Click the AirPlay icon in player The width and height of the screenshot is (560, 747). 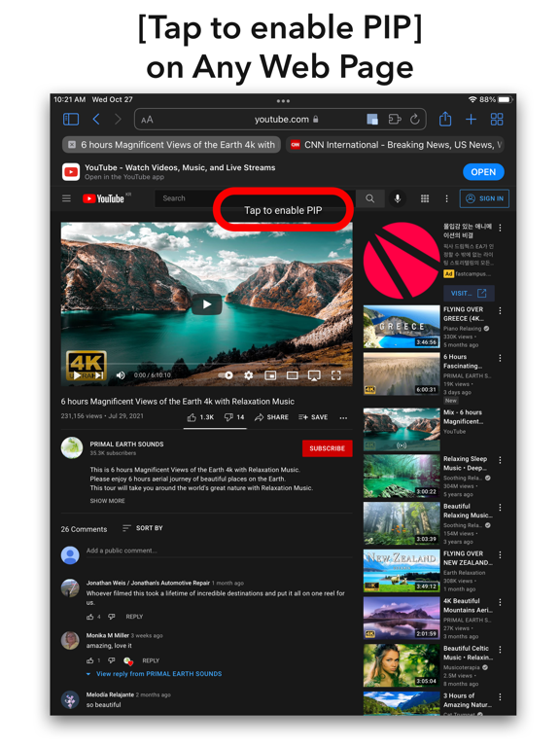pos(314,375)
